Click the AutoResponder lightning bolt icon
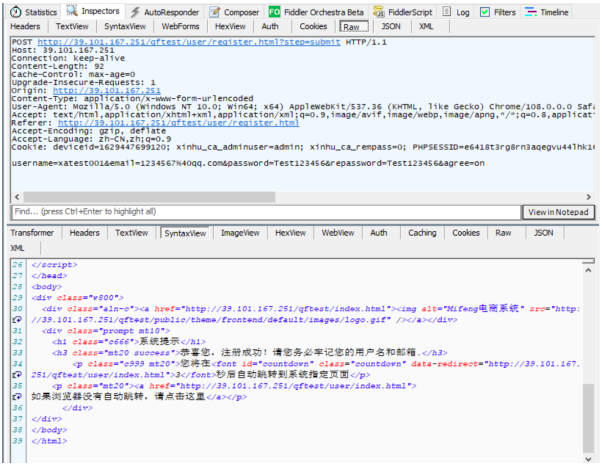This screenshot has width=602, height=465. (135, 12)
